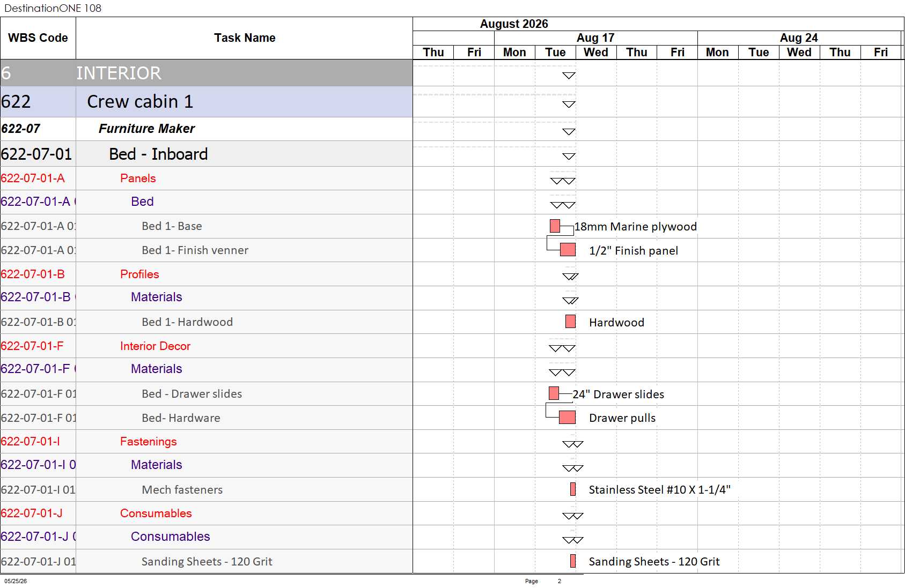Click the Interior Decor summary marker
Screen dimensions: 905x588
562,348
